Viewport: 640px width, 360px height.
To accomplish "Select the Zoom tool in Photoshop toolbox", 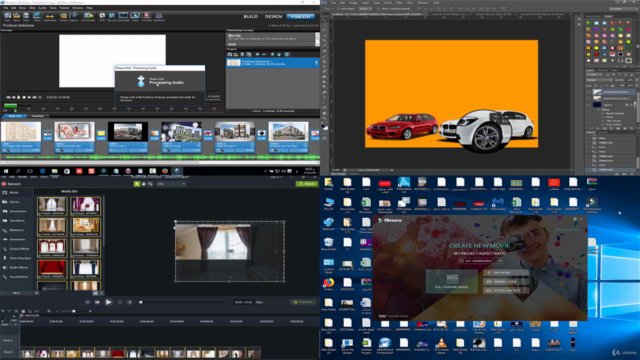I will point(325,119).
